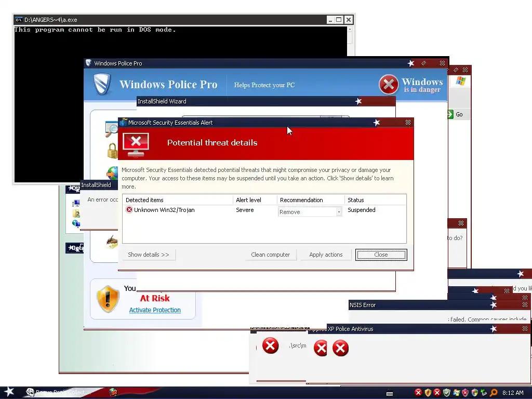
Task: Click the Windows flag logo in the back window
Action: (x=461, y=81)
